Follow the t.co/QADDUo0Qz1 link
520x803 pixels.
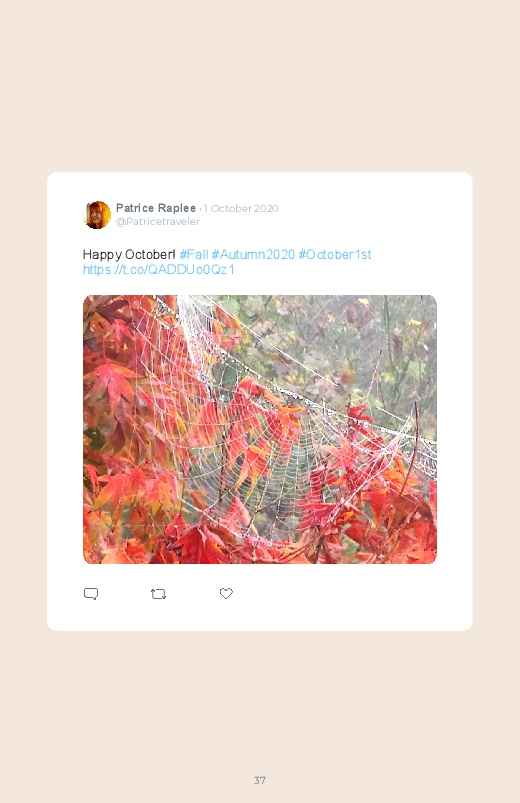pyautogui.click(x=158, y=269)
